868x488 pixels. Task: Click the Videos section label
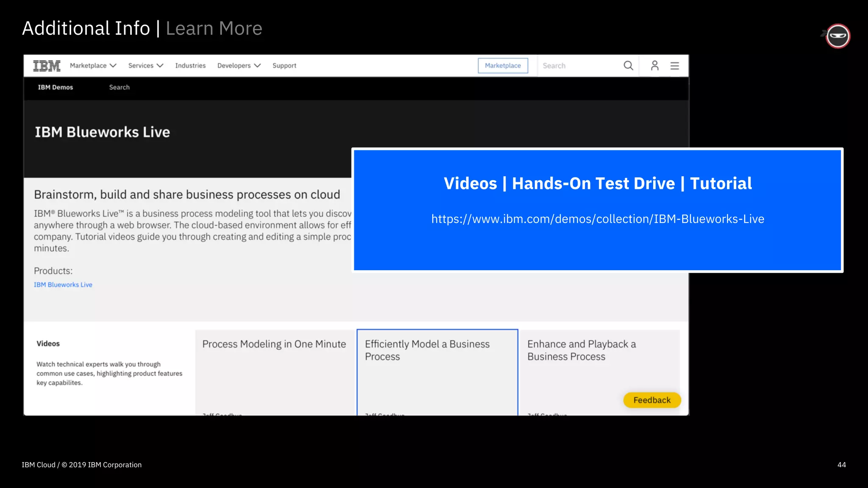(48, 344)
